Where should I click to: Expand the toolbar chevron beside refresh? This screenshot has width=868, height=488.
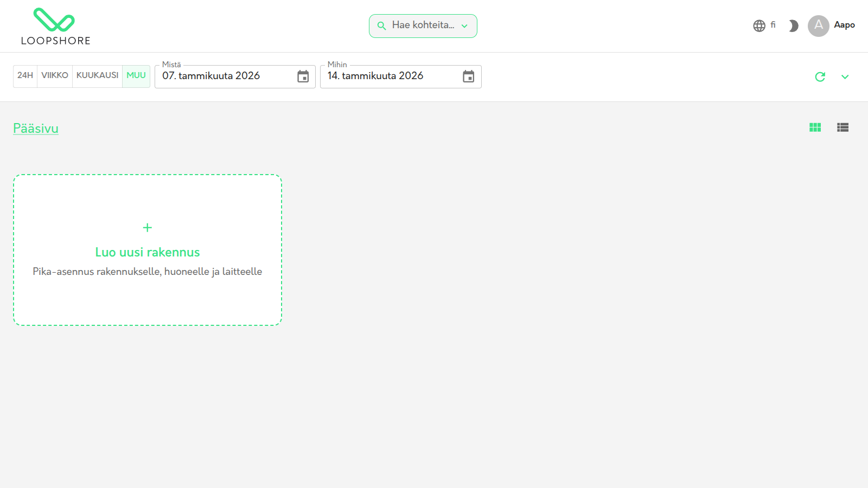pyautogui.click(x=845, y=76)
